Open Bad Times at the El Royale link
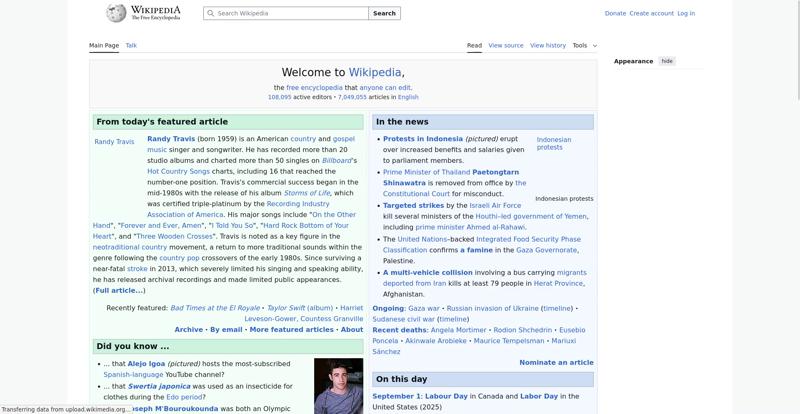Screen dimensions: 800x414 pos(215,308)
